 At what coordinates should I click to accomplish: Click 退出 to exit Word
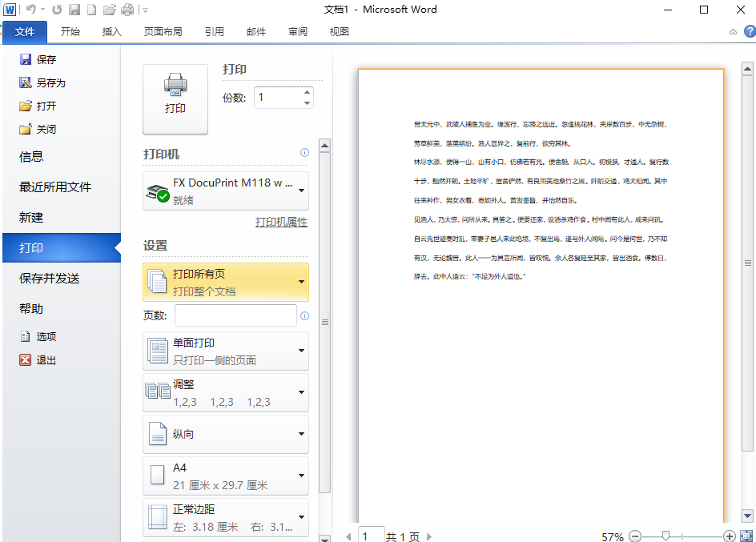[38, 360]
